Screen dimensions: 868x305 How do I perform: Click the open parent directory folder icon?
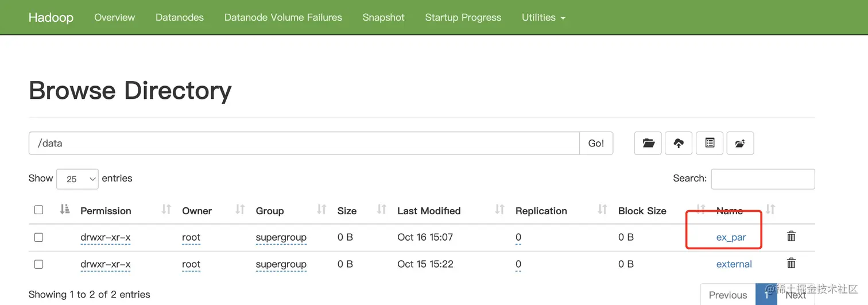tap(648, 143)
